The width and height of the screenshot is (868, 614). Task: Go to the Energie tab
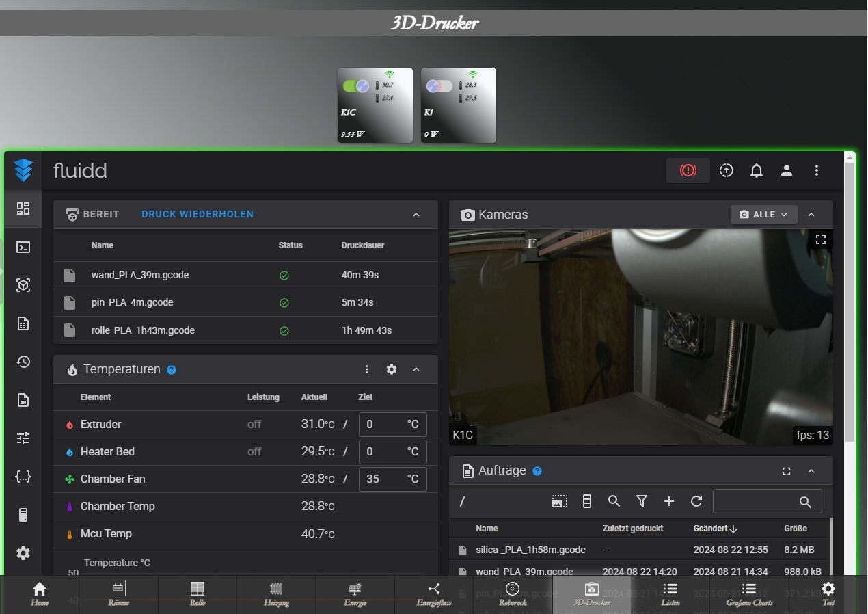pyautogui.click(x=355, y=593)
